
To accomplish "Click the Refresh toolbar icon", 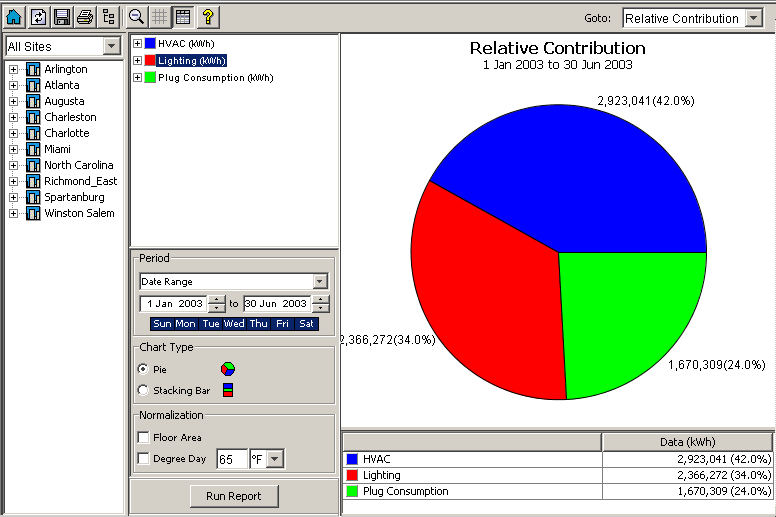I will click(38, 17).
